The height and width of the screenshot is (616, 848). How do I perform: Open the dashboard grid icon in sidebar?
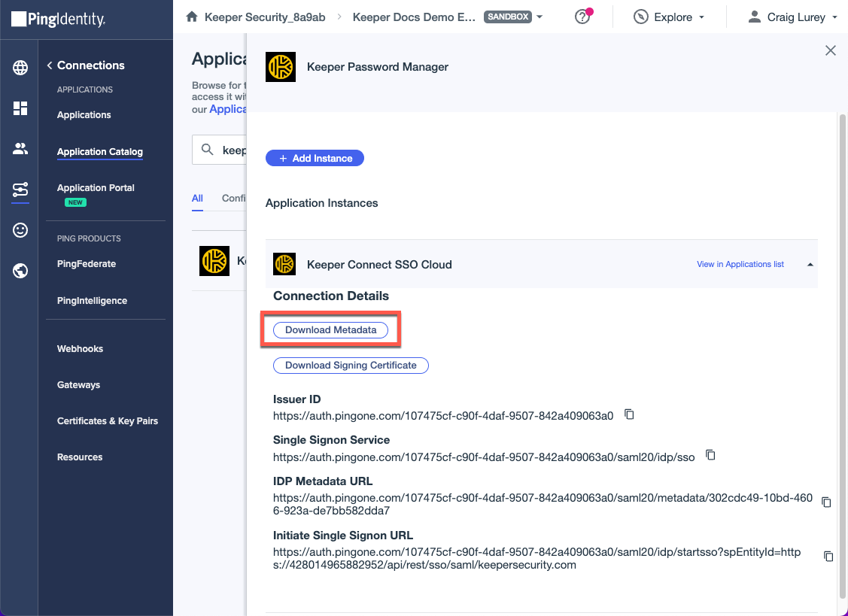(x=20, y=108)
